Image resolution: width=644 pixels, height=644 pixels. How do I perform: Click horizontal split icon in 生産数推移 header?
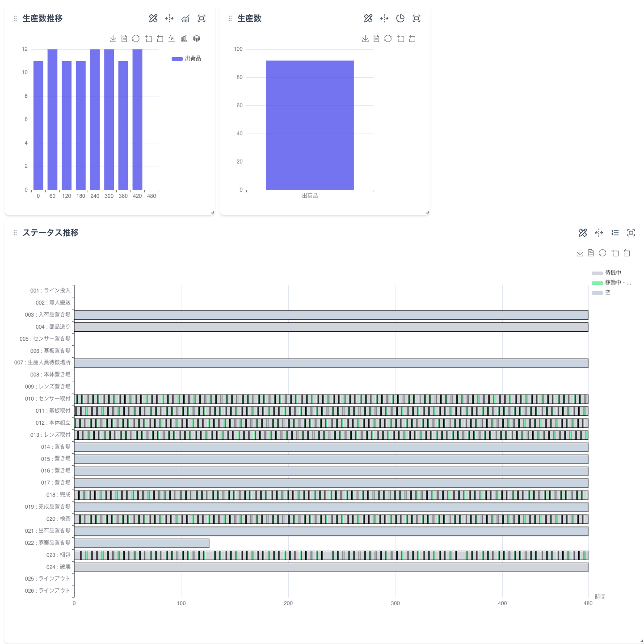pos(169,18)
